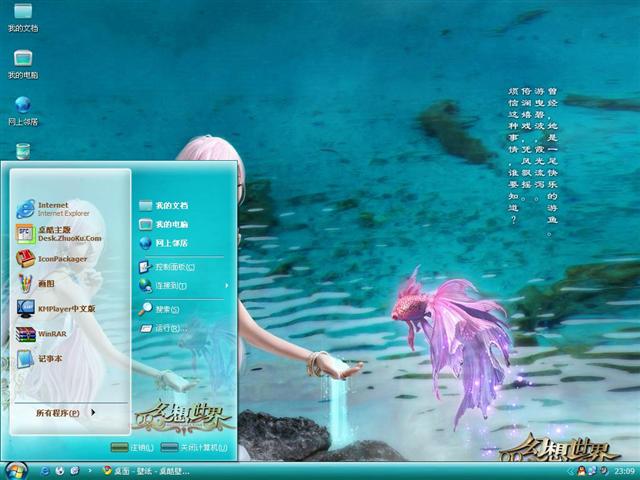
Task: Open 画图 paint program
Action: pos(36,284)
